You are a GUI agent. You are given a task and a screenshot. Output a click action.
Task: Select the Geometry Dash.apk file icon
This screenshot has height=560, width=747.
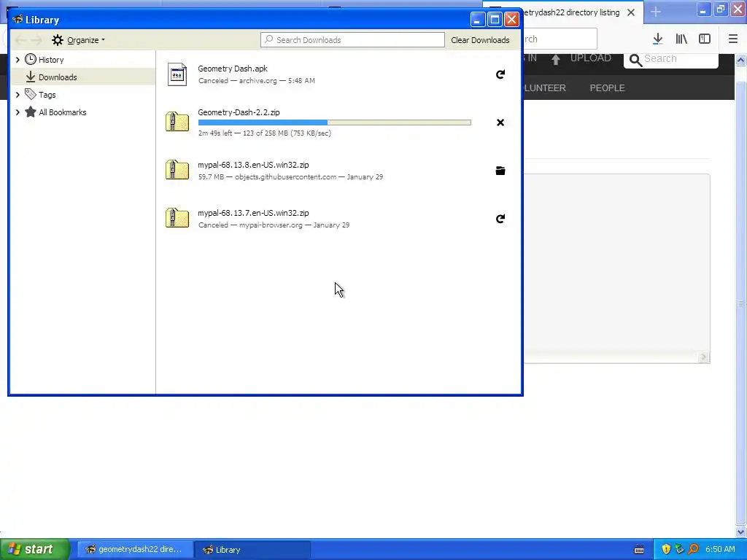pyautogui.click(x=177, y=74)
